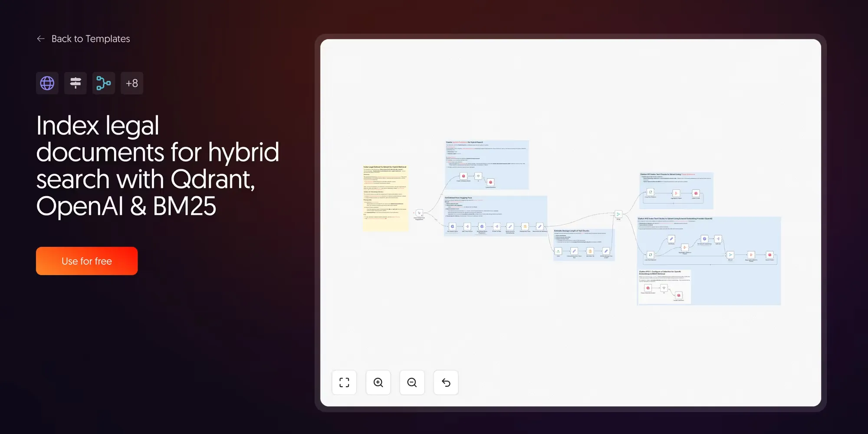The width and height of the screenshot is (868, 434).
Task: Click the fit-to-view frame icon
Action: click(x=344, y=382)
